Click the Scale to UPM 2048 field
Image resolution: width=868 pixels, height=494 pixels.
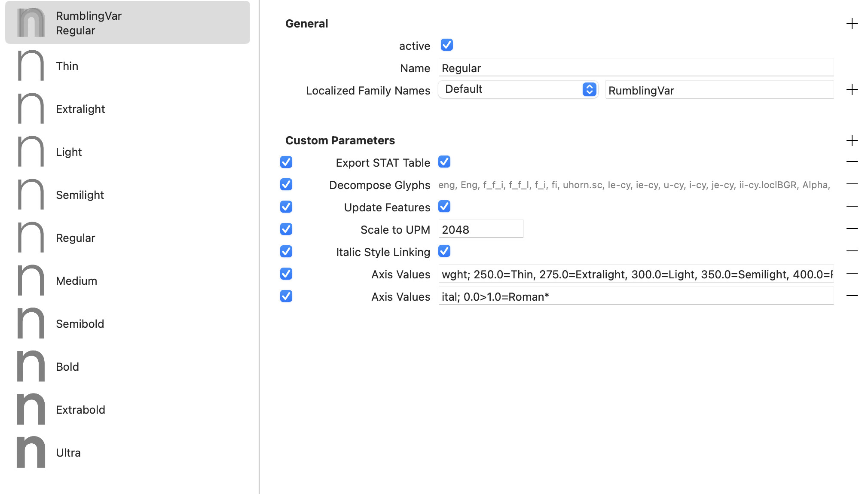pyautogui.click(x=480, y=229)
